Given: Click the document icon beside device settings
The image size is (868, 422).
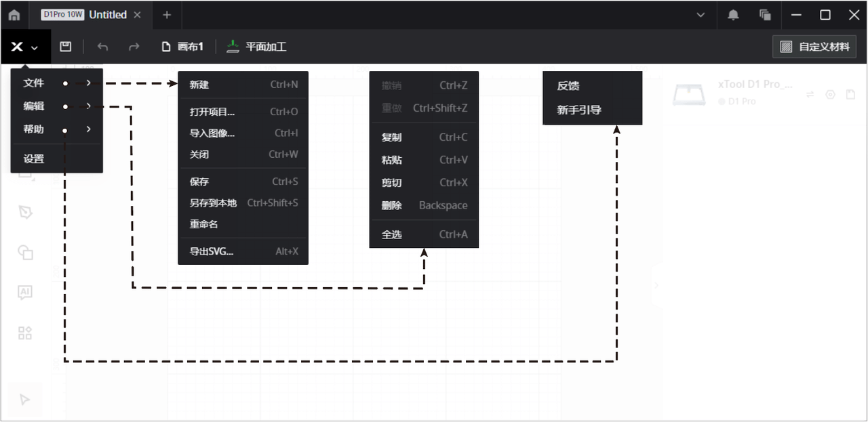Looking at the screenshot, I should (850, 95).
